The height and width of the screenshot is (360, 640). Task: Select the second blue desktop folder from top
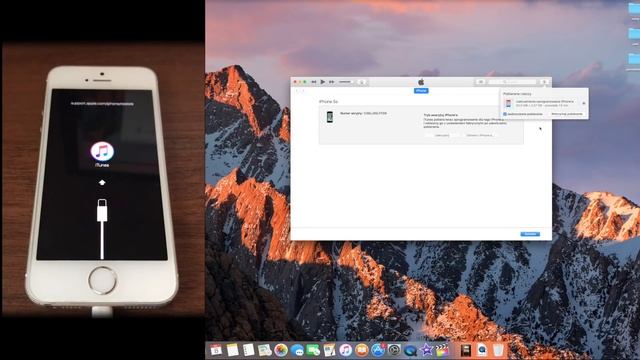pos(634,33)
